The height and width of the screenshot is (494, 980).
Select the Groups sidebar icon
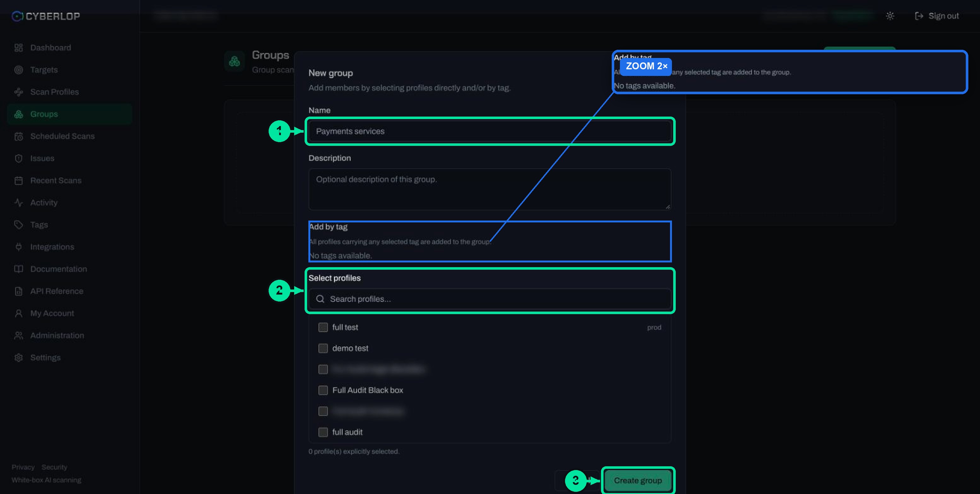point(18,114)
